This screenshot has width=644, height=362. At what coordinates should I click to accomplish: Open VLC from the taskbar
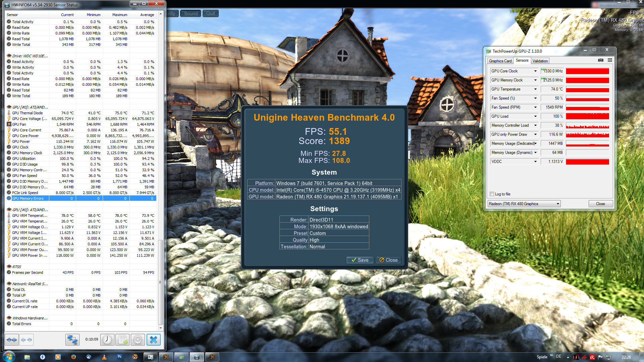[x=104, y=357]
